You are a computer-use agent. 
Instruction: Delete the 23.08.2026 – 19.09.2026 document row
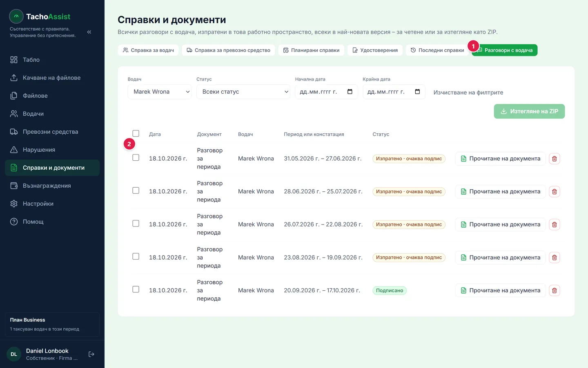click(x=555, y=258)
